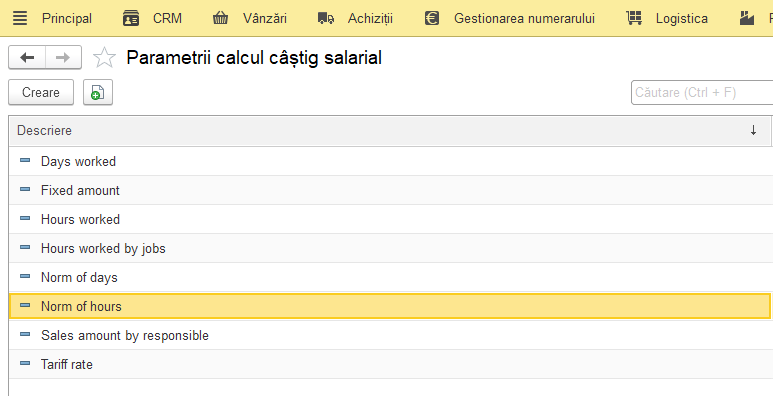This screenshot has height=396, width=773.
Task: Toggle sort direction arrow in Descriere header
Action: click(x=753, y=131)
